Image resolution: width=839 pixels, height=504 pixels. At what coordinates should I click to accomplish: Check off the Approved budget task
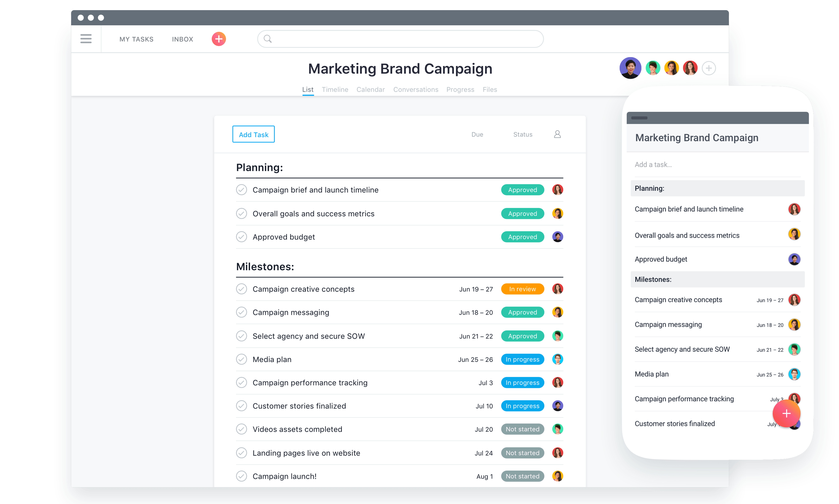click(241, 237)
